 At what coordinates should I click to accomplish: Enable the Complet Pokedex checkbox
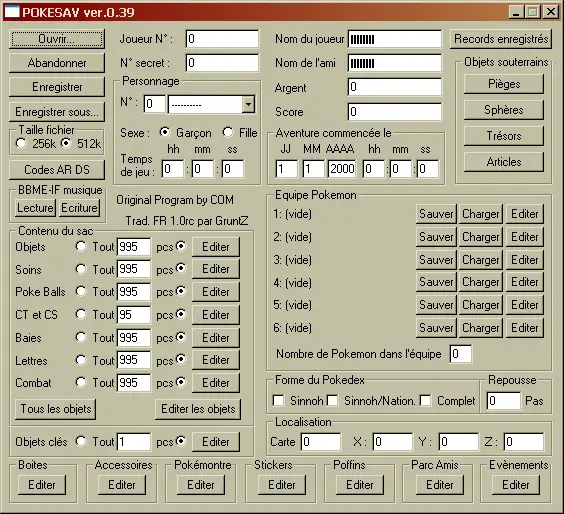point(426,400)
